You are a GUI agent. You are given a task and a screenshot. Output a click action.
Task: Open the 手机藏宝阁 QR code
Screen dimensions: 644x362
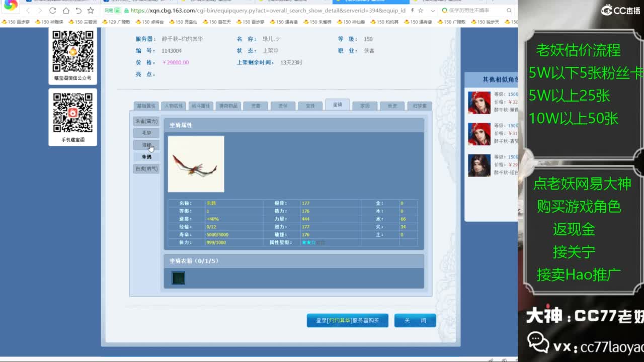coord(73,113)
